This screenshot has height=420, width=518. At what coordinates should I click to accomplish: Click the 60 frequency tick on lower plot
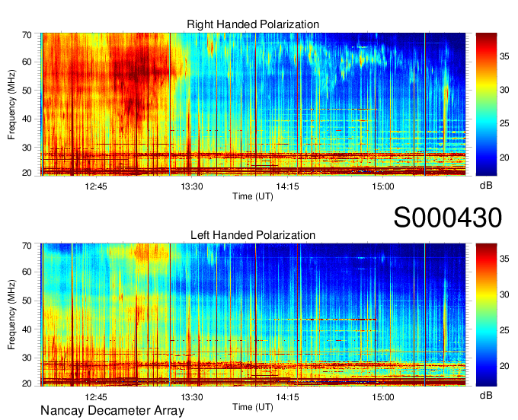click(x=27, y=272)
